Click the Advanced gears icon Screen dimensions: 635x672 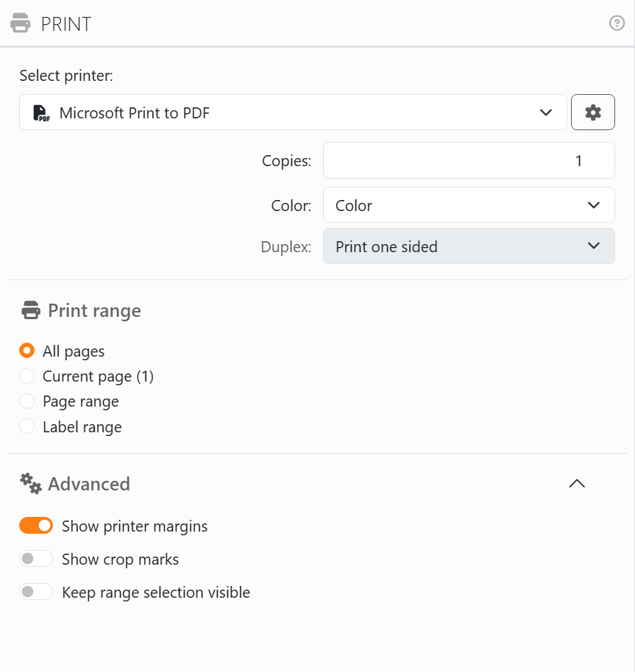pos(31,484)
